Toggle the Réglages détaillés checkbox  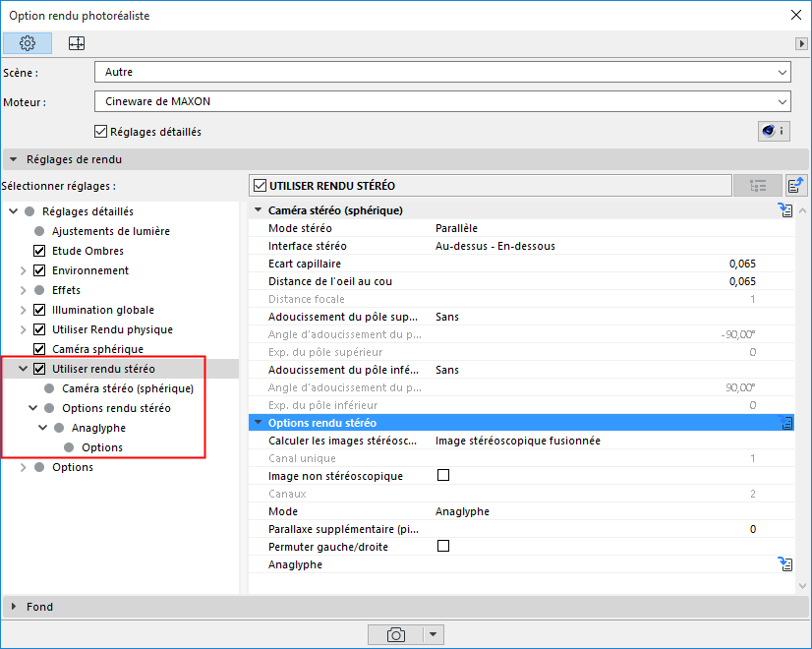[x=101, y=132]
